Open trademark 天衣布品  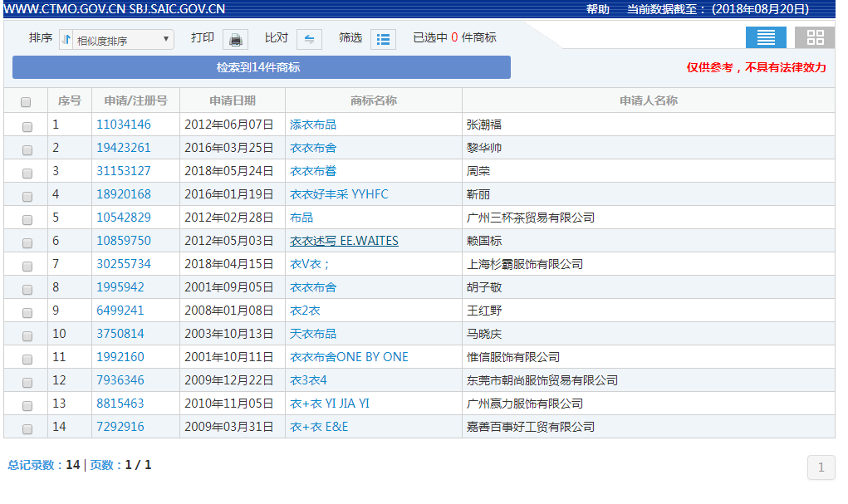pos(313,334)
